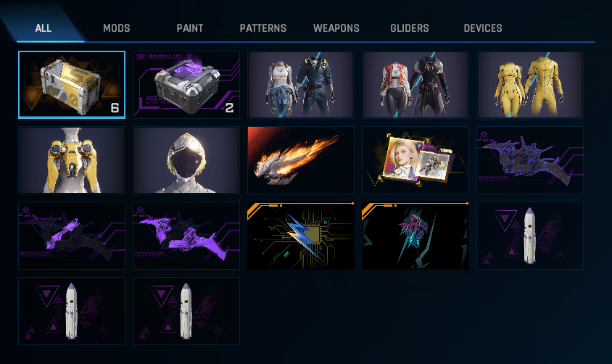Select the yellow jumpsuit outfit pair

530,85
